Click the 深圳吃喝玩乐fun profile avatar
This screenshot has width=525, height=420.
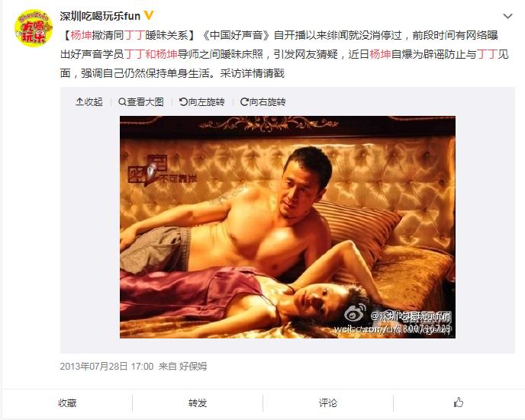pyautogui.click(x=34, y=28)
